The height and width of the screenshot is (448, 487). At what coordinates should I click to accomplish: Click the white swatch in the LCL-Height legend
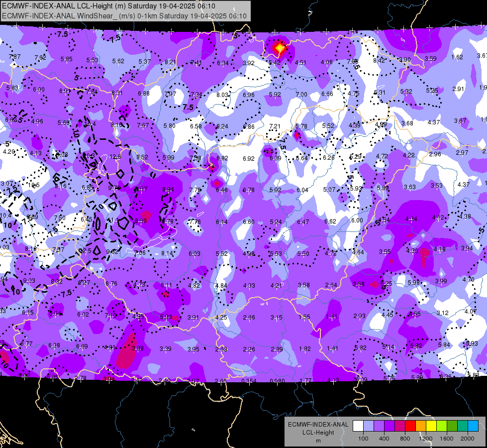(x=358, y=426)
